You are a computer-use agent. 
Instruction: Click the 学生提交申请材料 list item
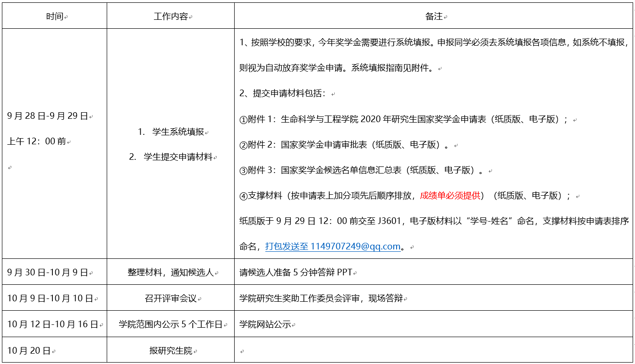click(178, 157)
